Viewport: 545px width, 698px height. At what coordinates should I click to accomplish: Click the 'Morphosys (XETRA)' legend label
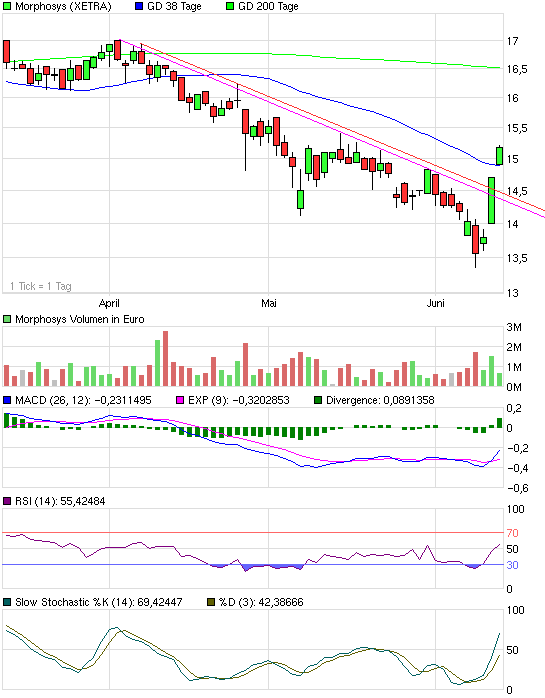tap(63, 6)
